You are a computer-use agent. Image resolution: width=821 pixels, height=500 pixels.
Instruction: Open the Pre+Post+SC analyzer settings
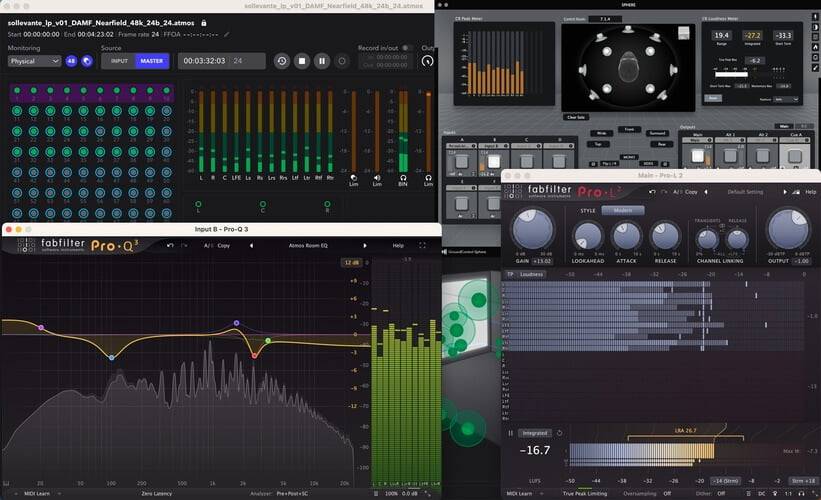point(292,493)
